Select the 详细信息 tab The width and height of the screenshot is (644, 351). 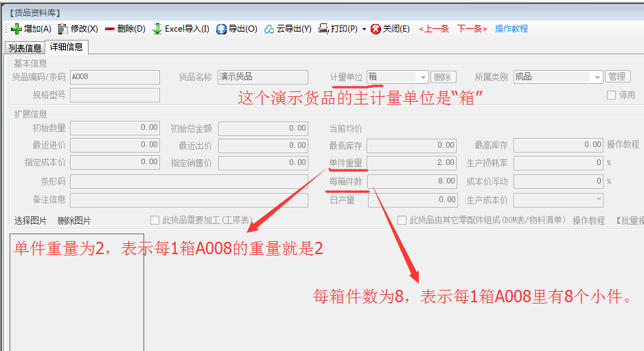(66, 47)
